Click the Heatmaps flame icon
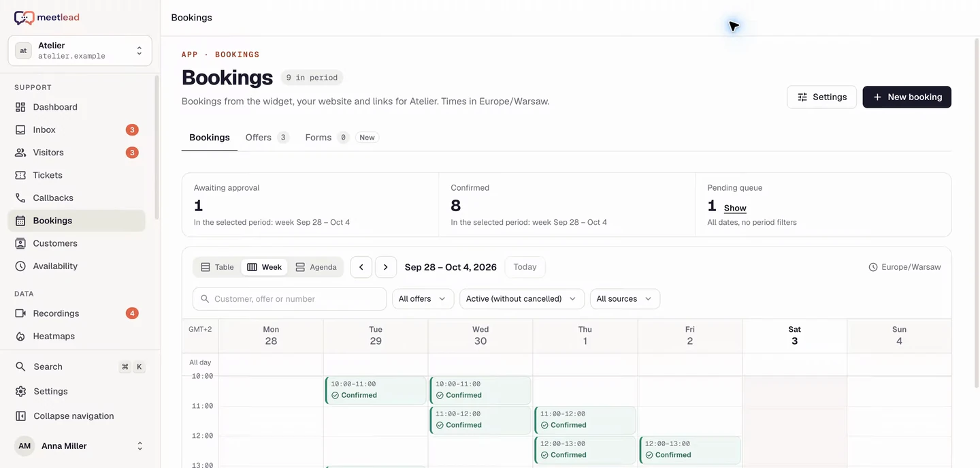The height and width of the screenshot is (468, 980). click(20, 336)
